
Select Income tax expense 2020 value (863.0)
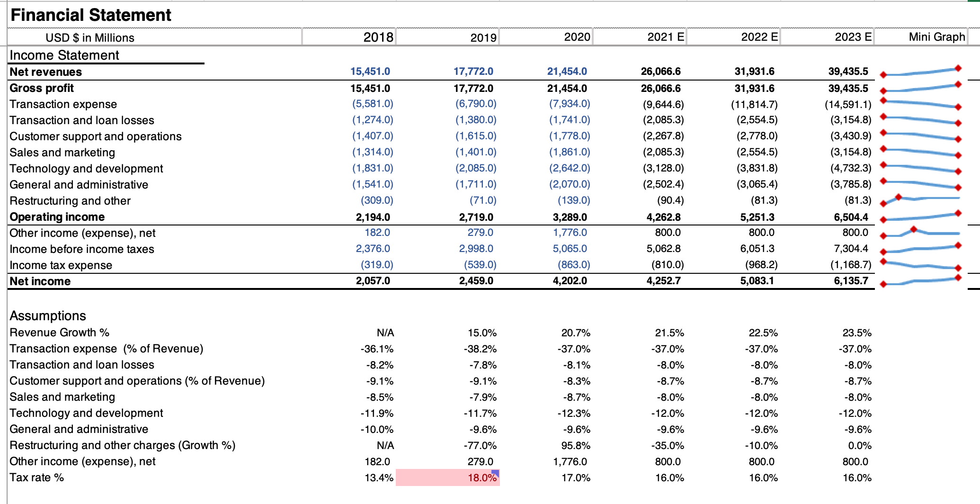click(x=574, y=265)
